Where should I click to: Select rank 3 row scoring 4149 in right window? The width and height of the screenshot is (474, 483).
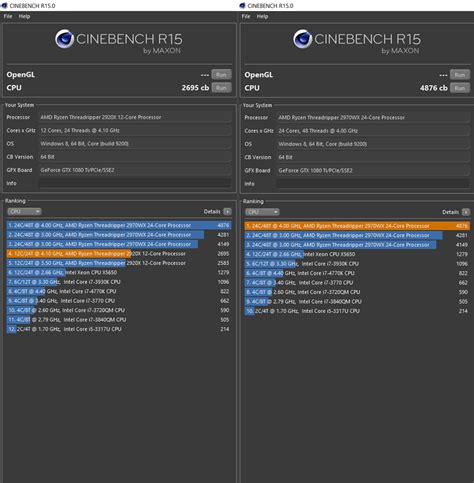pyautogui.click(x=357, y=245)
